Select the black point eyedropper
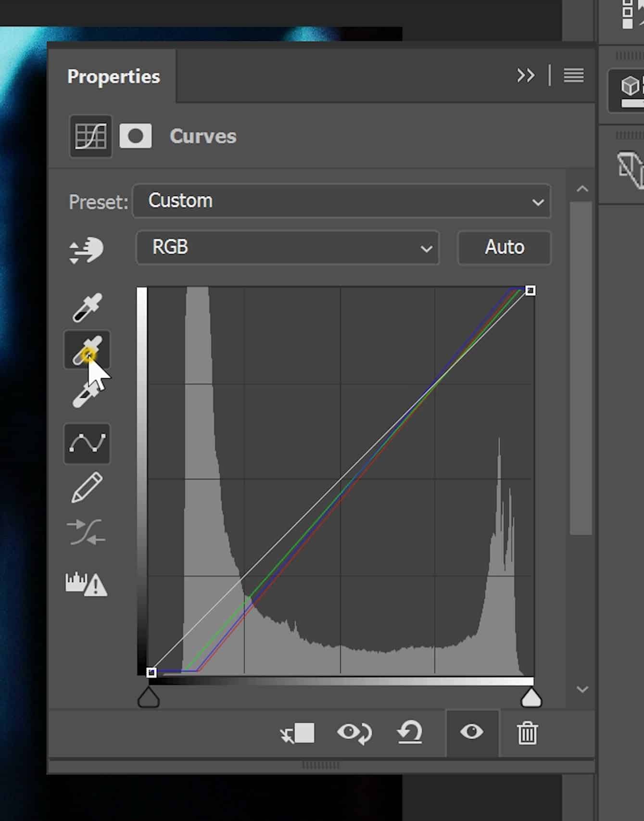 point(87,307)
